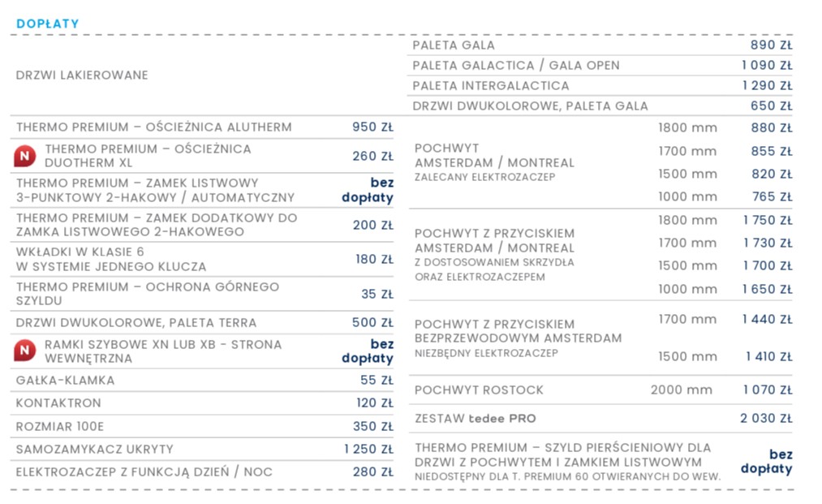Image resolution: width=822 pixels, height=504 pixels.
Task: Click the red N badge beside Duotherm XL
Action: point(25,156)
